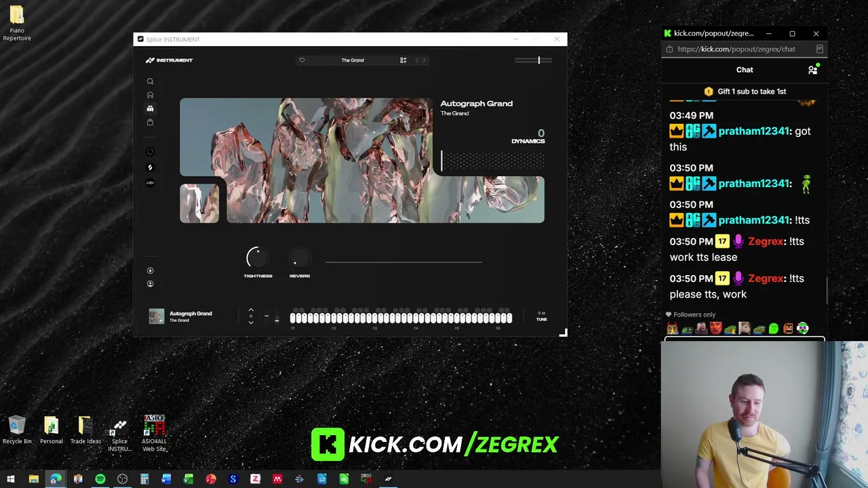Raise octave with the up chevron
This screenshot has height=488, width=868.
click(x=251, y=310)
